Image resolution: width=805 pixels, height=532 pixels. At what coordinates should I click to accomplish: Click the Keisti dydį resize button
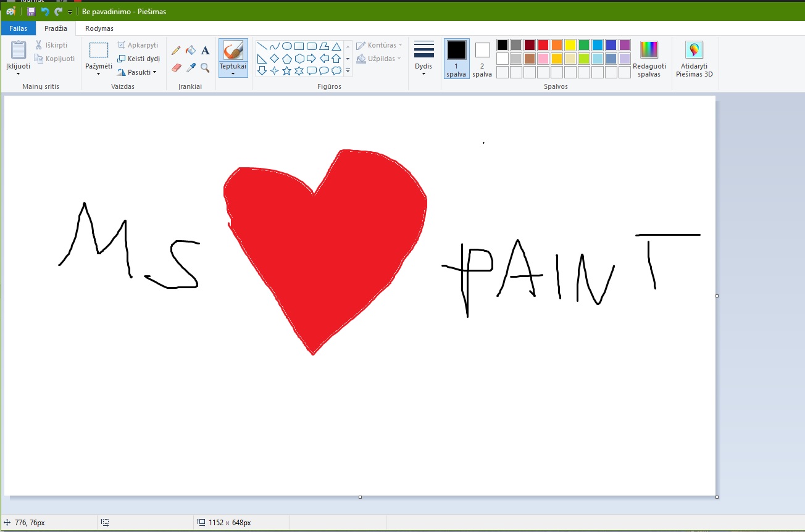138,59
